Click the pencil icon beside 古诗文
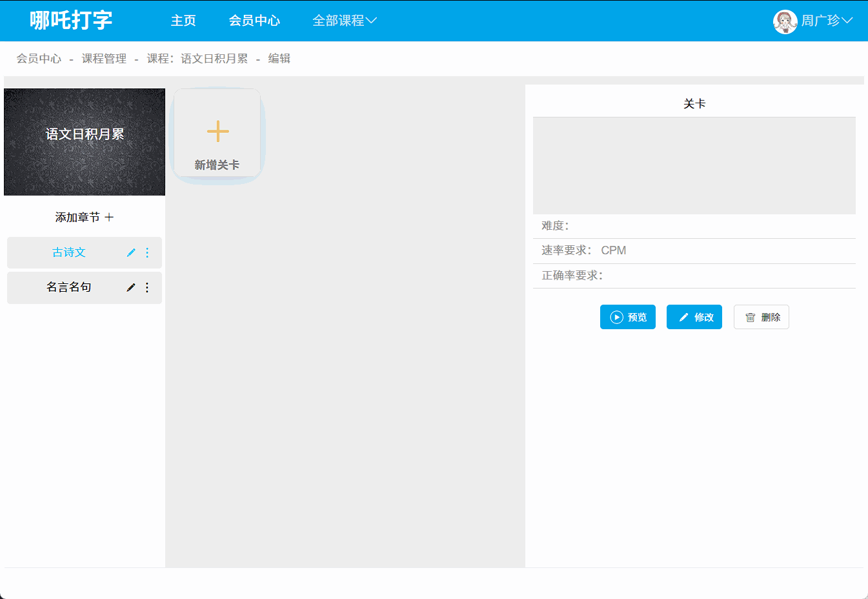This screenshot has height=599, width=868. (x=131, y=253)
